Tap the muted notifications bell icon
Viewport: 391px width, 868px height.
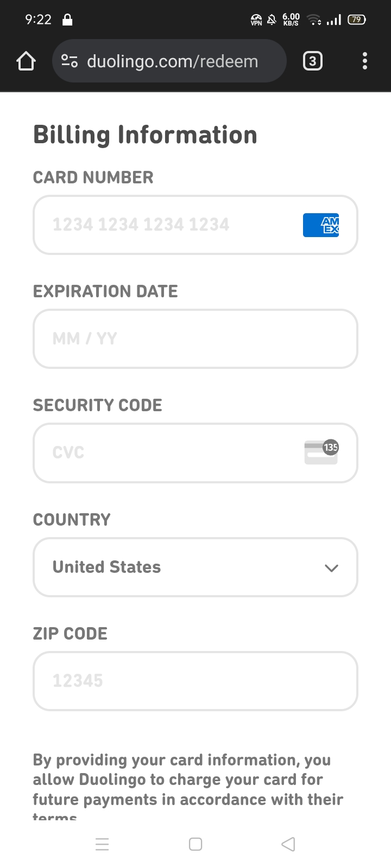tap(272, 20)
